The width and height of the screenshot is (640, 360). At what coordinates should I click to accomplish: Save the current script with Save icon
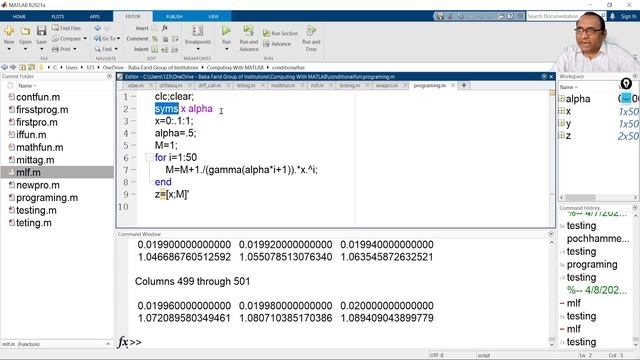[x=41, y=31]
